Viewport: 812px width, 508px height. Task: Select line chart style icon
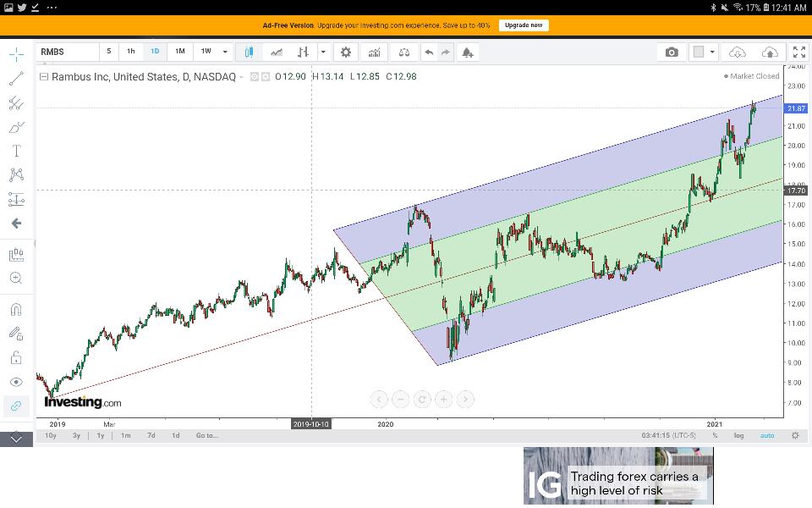277,52
